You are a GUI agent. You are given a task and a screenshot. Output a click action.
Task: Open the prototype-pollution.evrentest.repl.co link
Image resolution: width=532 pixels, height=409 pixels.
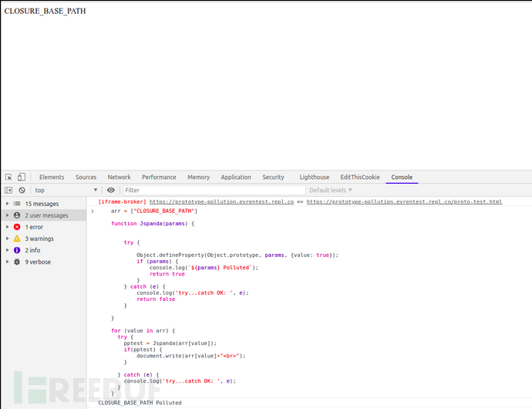(221, 201)
